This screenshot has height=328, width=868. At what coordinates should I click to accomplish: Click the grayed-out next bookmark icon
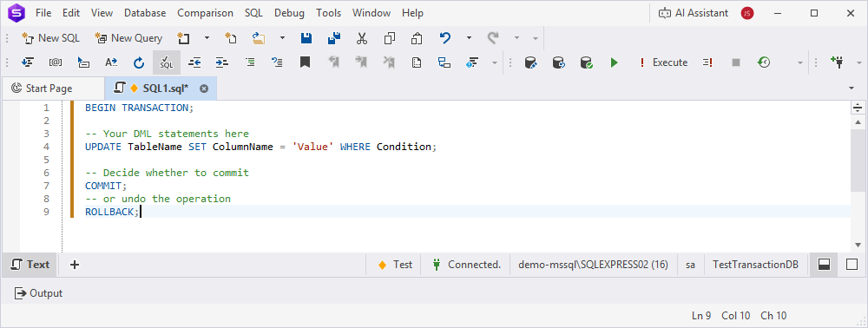coord(361,62)
